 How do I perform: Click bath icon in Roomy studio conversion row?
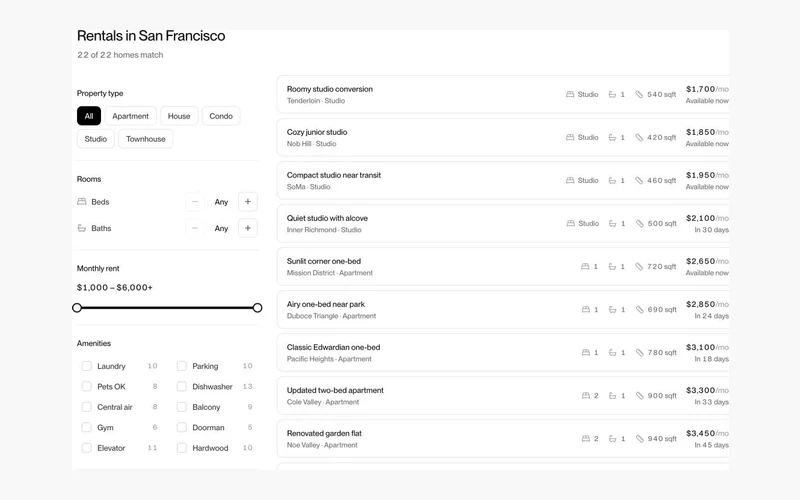pos(612,94)
